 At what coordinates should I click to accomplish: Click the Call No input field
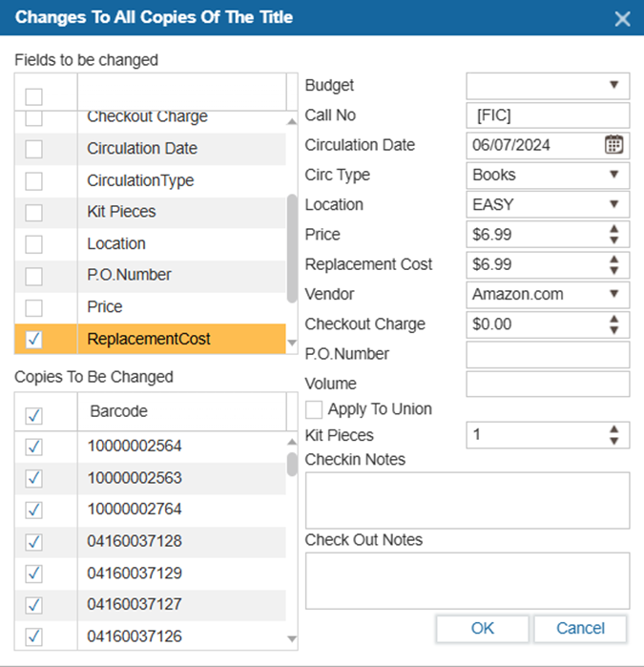(548, 115)
